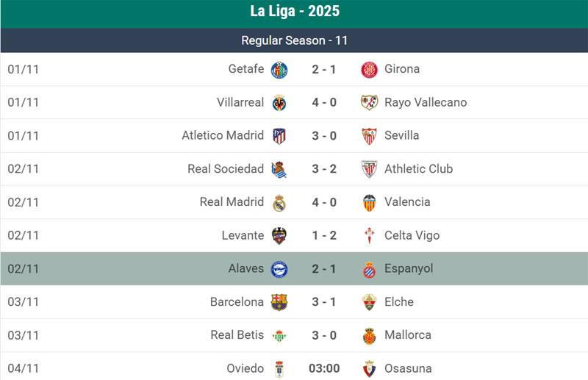This screenshot has width=588, height=380.
Task: Click the Mallorca team name
Action: [408, 335]
